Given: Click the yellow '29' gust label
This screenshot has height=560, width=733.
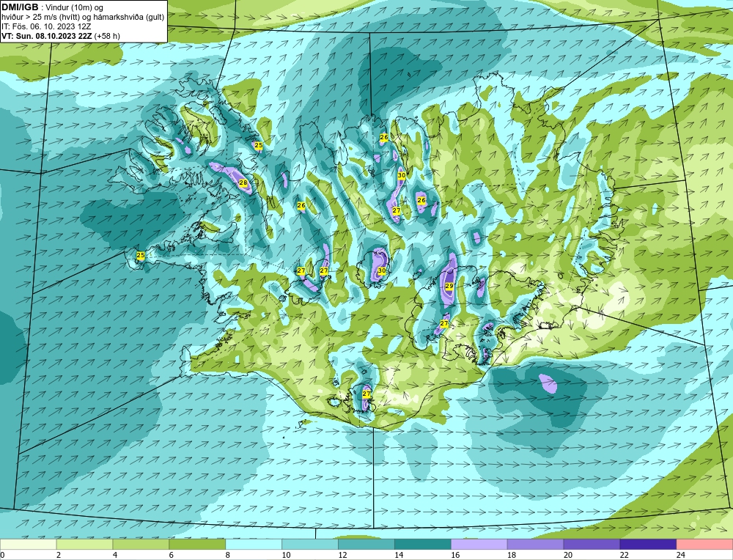Looking at the screenshot, I should pos(449,286).
